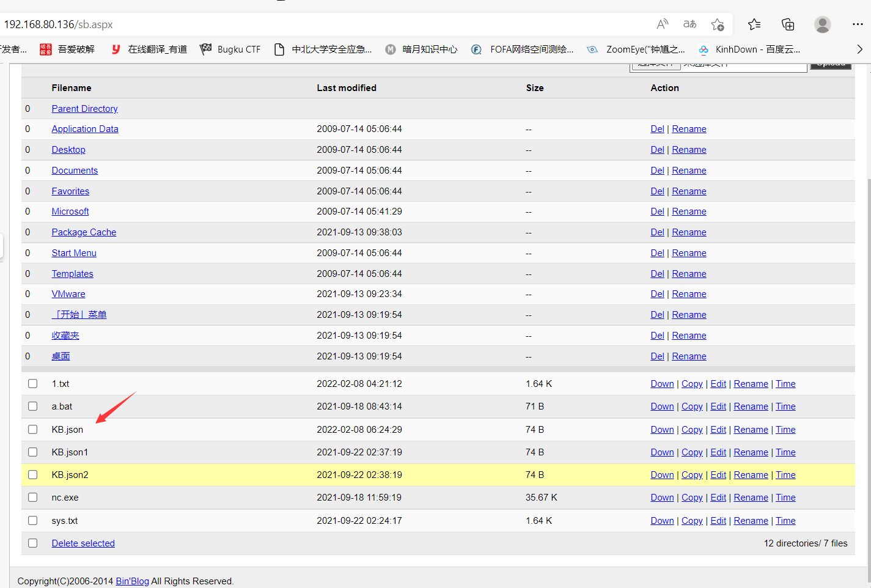
Task: Rename the Templates folder
Action: 689,274
